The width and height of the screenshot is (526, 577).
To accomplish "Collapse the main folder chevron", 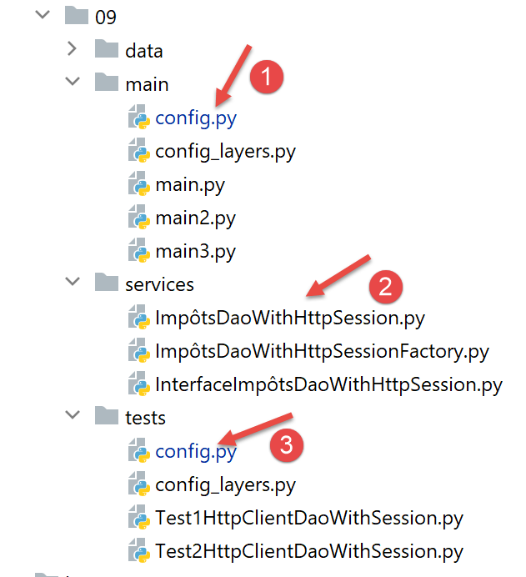I will click(x=73, y=81).
